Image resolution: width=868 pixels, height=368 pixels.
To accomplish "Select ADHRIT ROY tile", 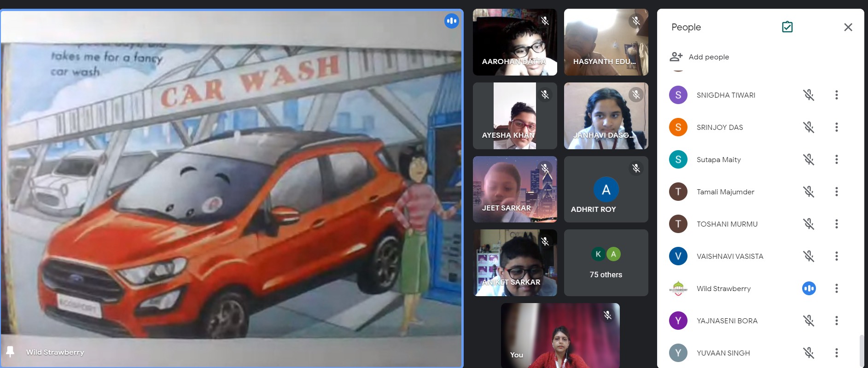I will (606, 189).
